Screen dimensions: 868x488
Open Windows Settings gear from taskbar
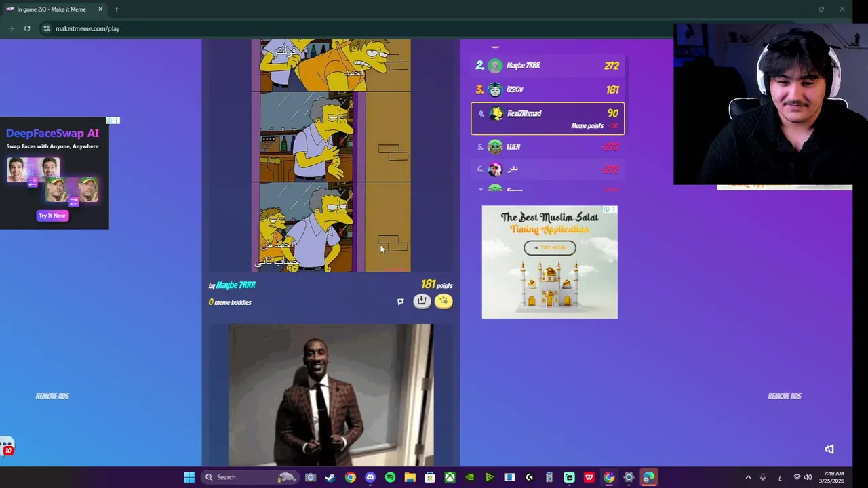pos(629,477)
